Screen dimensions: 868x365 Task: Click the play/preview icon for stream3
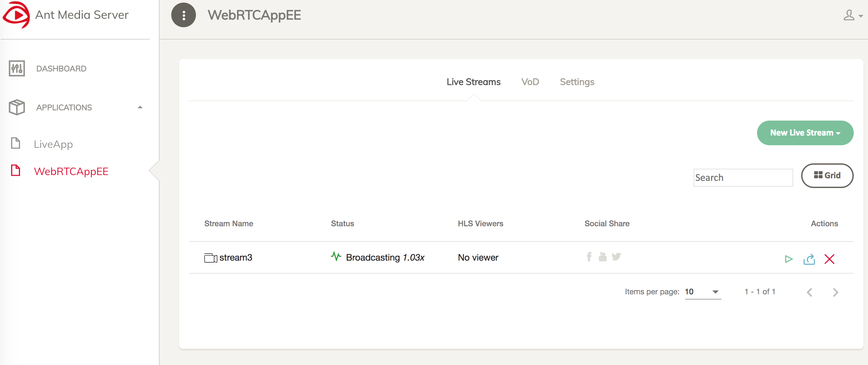coord(788,259)
